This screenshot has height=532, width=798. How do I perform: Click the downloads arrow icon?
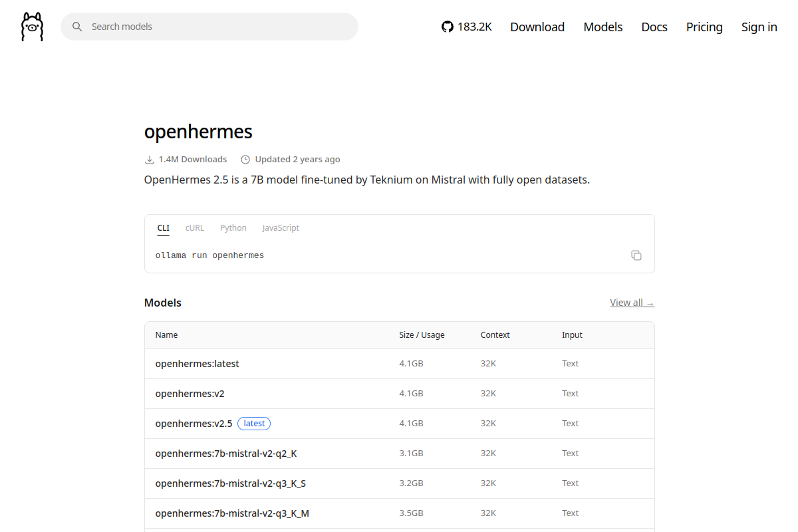[150, 160]
